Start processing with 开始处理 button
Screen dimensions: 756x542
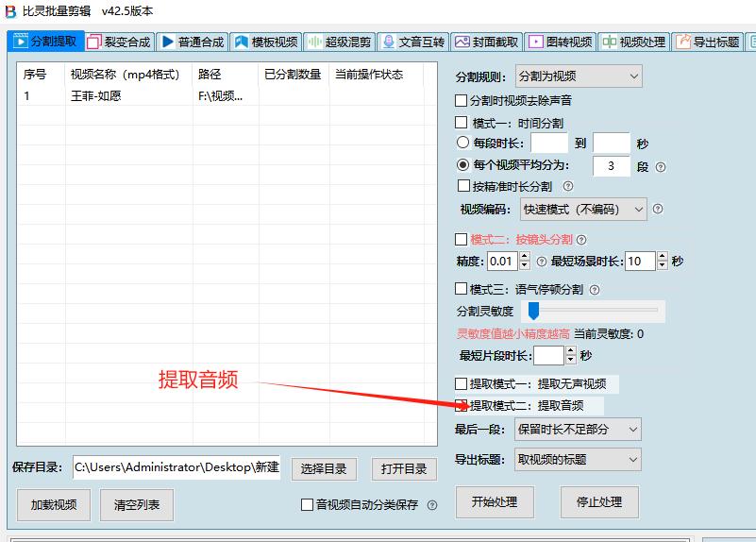495,502
